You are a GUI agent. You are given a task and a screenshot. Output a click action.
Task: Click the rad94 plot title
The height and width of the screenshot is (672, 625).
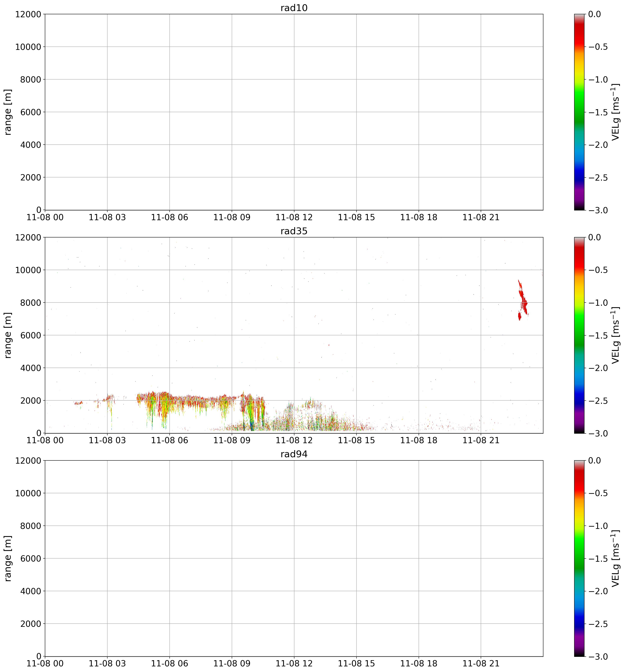[294, 454]
